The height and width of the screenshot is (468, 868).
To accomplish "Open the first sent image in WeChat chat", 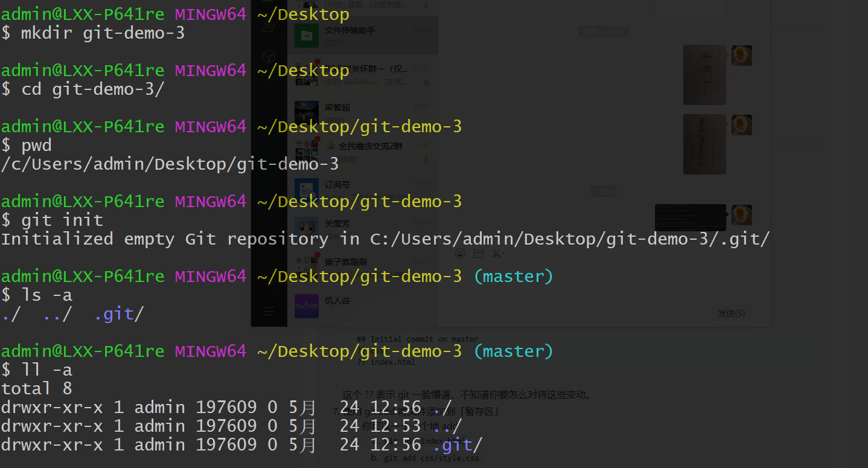I will pos(704,75).
